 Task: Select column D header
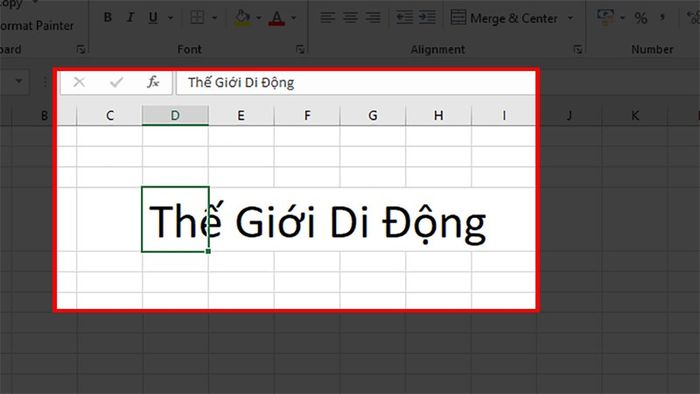click(x=175, y=116)
